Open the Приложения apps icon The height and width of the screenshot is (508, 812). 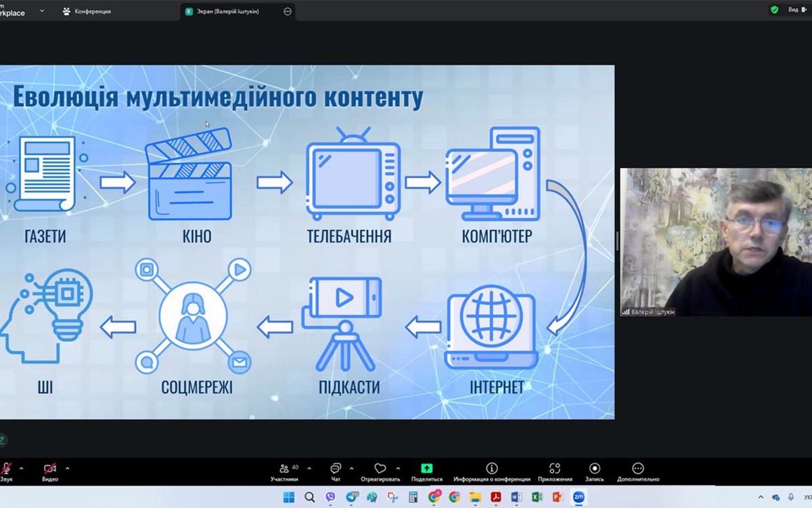555,469
